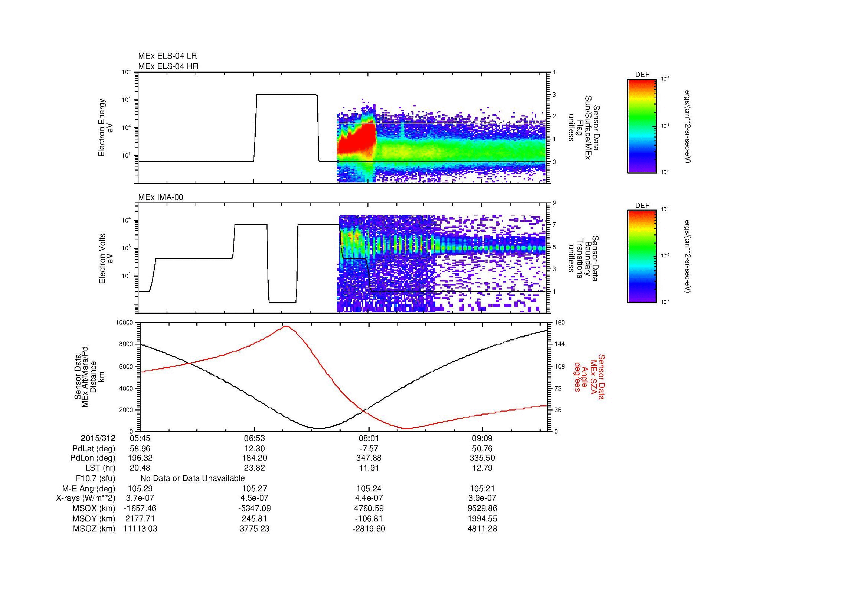
Task: Click the LST value 23.82
Action: [x=255, y=468]
